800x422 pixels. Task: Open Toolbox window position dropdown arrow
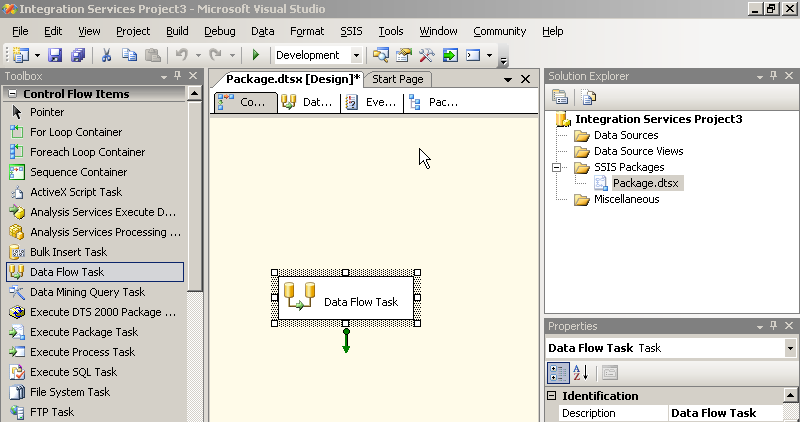(x=164, y=77)
